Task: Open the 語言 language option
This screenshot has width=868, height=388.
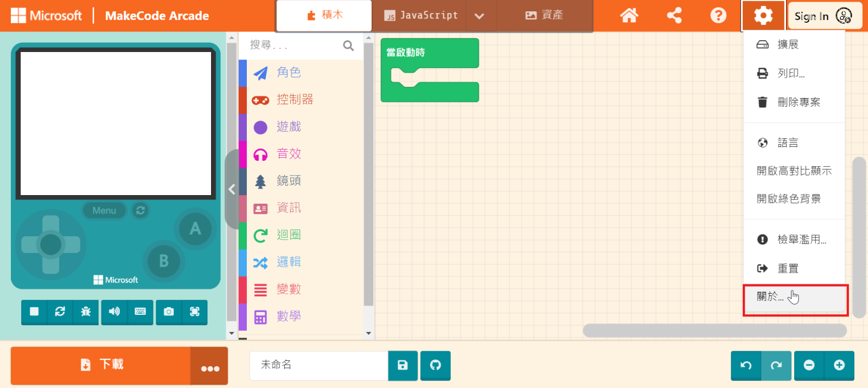Action: 794,143
